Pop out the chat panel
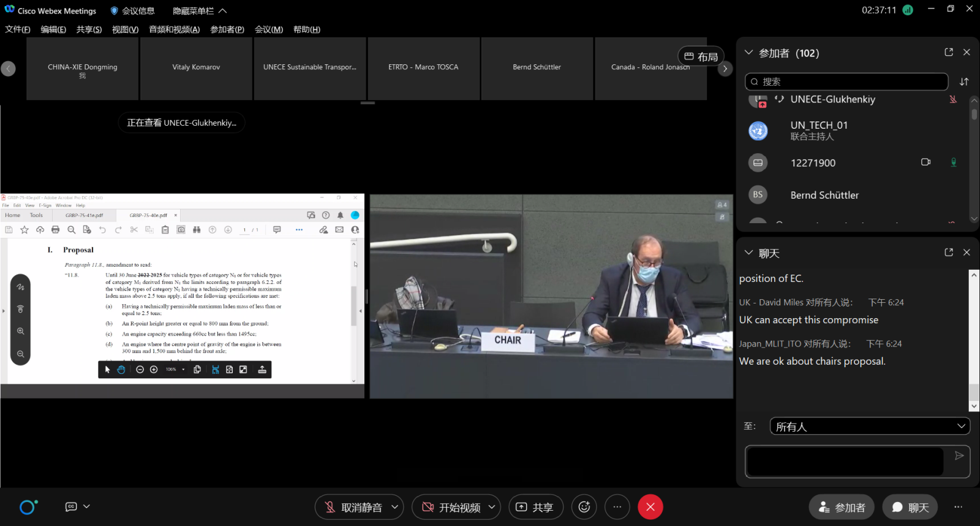This screenshot has width=980, height=526. pyautogui.click(x=949, y=253)
